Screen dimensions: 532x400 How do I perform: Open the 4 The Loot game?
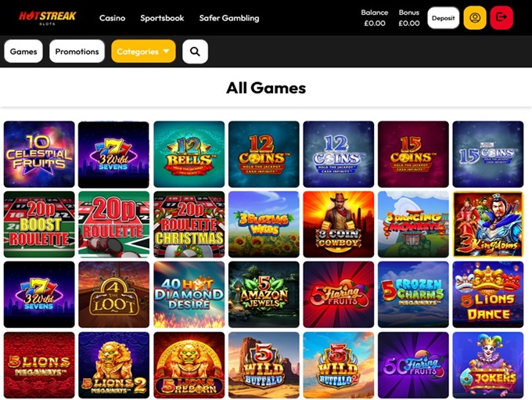113,294
